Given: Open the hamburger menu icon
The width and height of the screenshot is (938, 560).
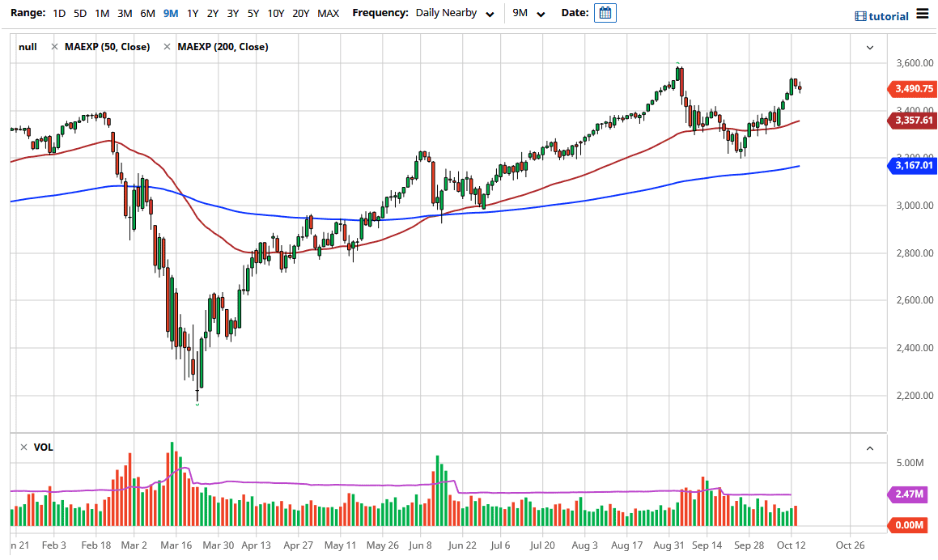Looking at the screenshot, I should (923, 14).
